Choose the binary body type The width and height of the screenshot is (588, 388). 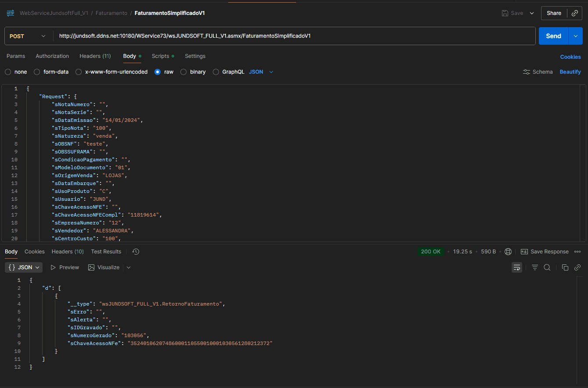coord(183,72)
